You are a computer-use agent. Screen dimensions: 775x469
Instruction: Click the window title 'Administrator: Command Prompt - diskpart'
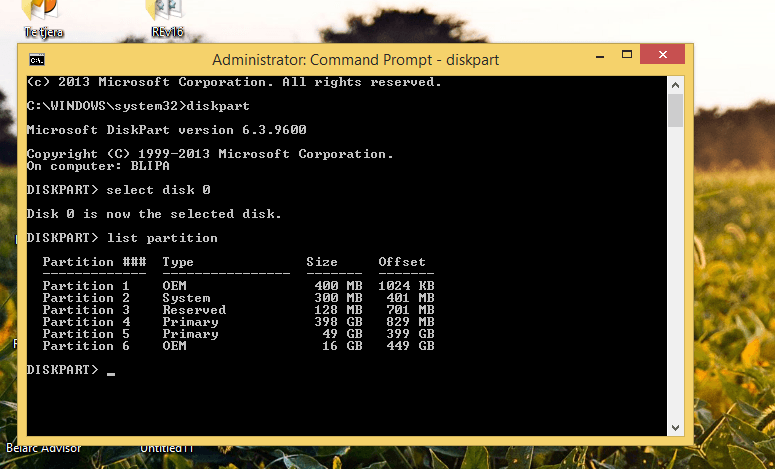tap(355, 60)
